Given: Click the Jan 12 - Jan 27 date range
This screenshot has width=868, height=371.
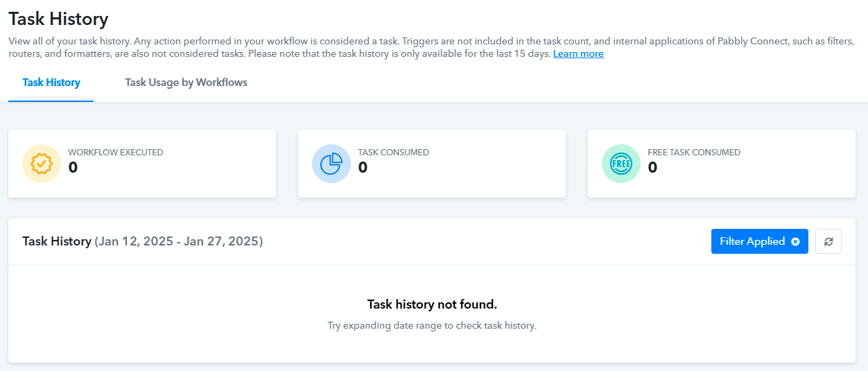Looking at the screenshot, I should click(x=179, y=241).
